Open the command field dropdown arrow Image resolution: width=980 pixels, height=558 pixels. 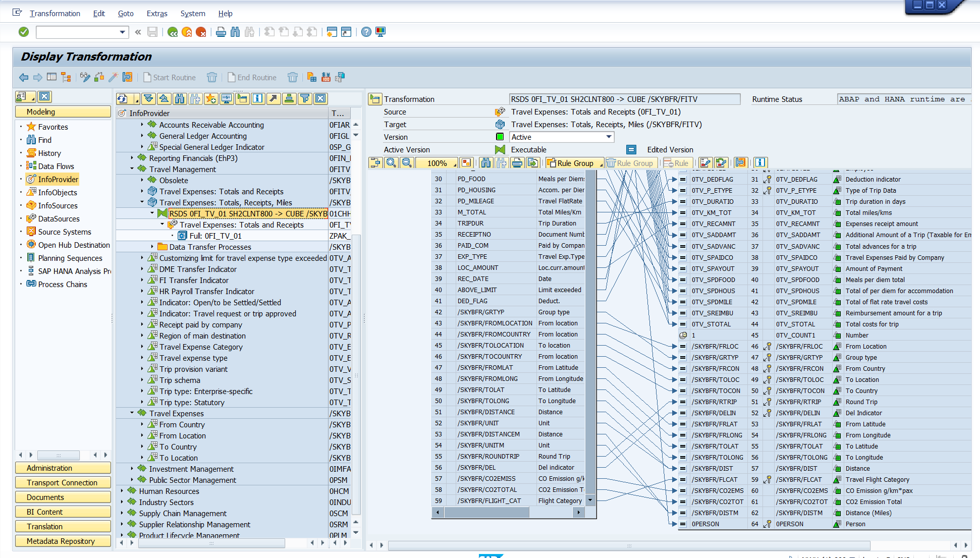point(123,32)
